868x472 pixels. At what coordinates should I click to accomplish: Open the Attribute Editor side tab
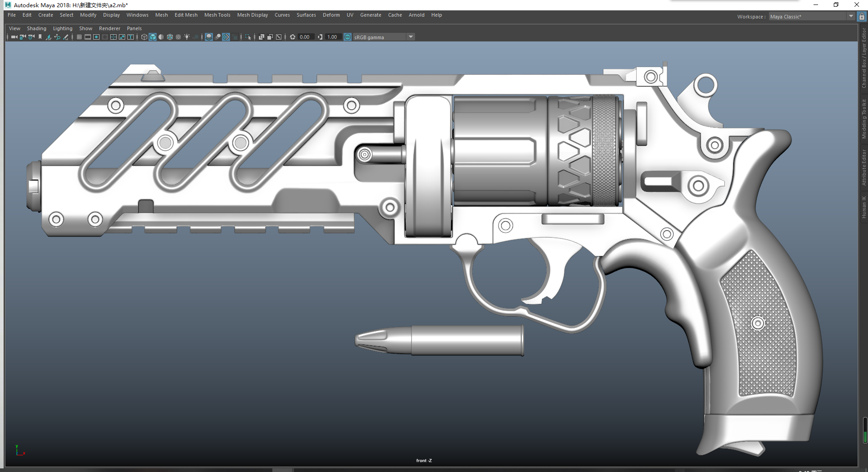(863, 168)
